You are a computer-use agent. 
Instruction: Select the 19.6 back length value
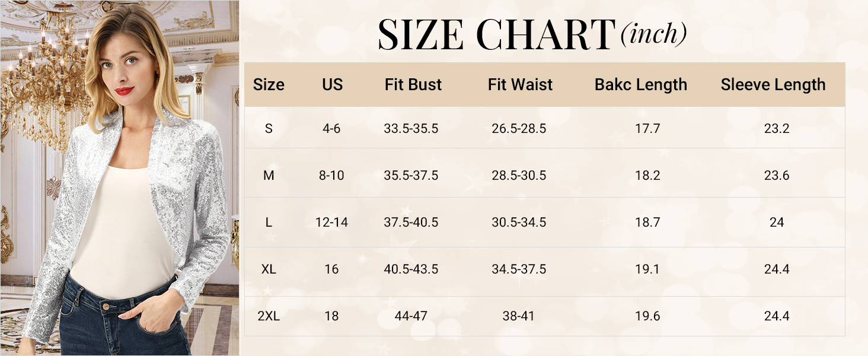[x=647, y=316]
